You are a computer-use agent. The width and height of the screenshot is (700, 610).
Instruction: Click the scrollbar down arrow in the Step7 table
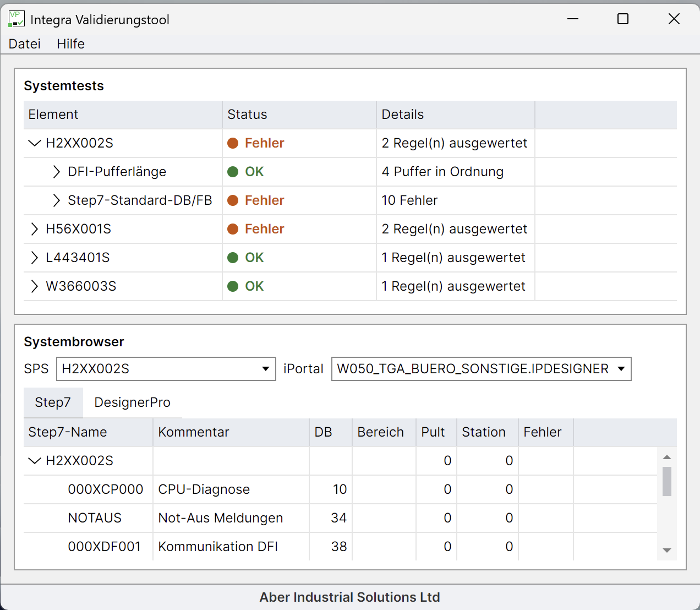coord(666,550)
